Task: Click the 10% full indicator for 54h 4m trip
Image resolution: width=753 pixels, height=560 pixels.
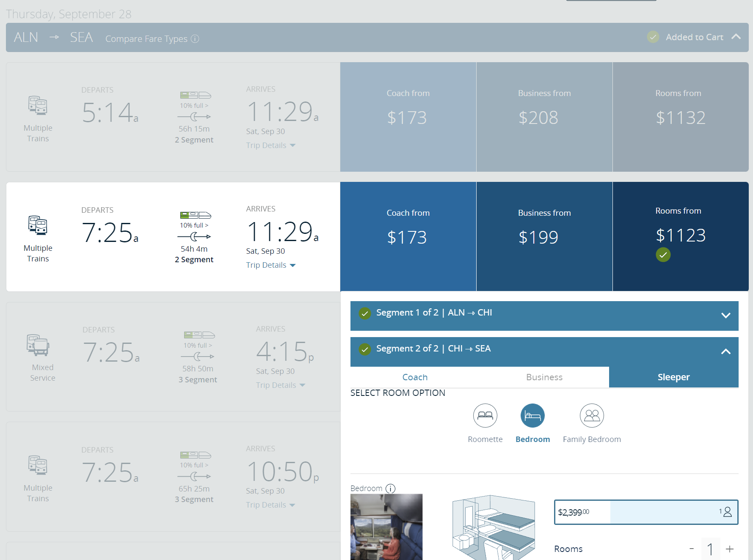Action: coord(194,225)
